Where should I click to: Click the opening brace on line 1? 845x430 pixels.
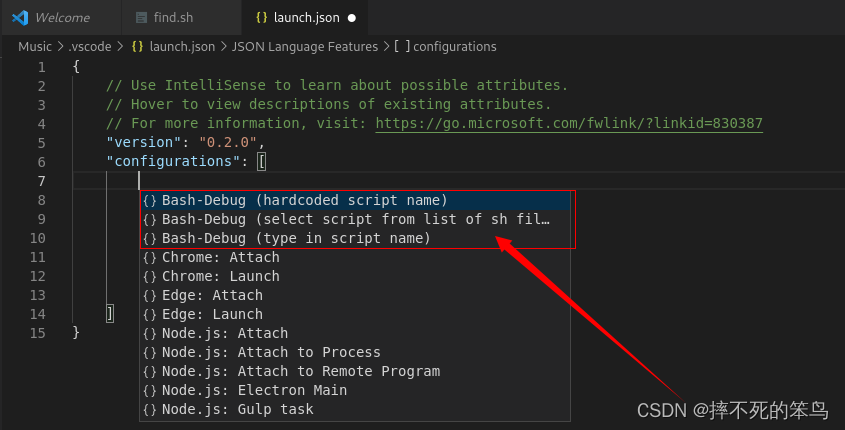pyautogui.click(x=76, y=66)
